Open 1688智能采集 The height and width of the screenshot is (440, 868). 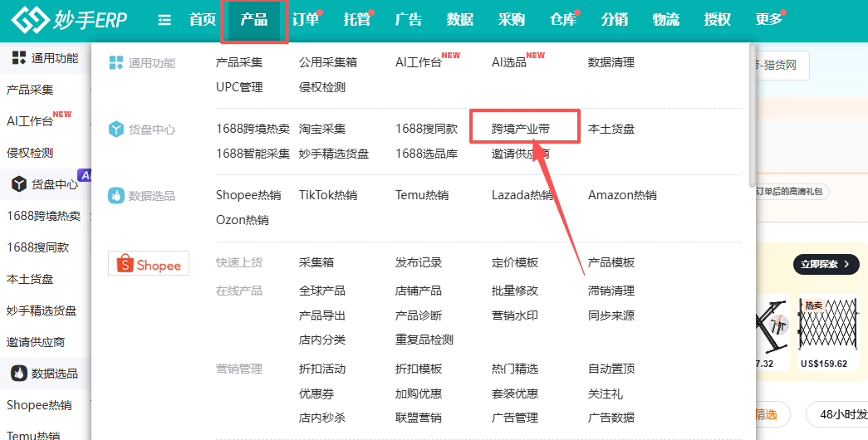[253, 154]
